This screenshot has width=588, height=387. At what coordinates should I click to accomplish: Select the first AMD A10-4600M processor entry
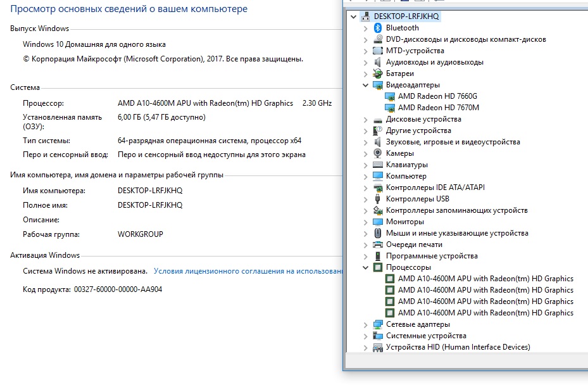(x=485, y=279)
